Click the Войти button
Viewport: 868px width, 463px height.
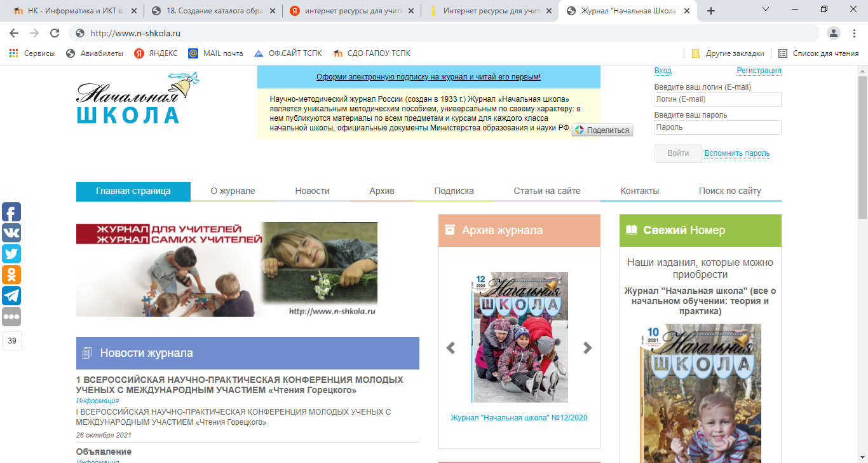point(678,153)
